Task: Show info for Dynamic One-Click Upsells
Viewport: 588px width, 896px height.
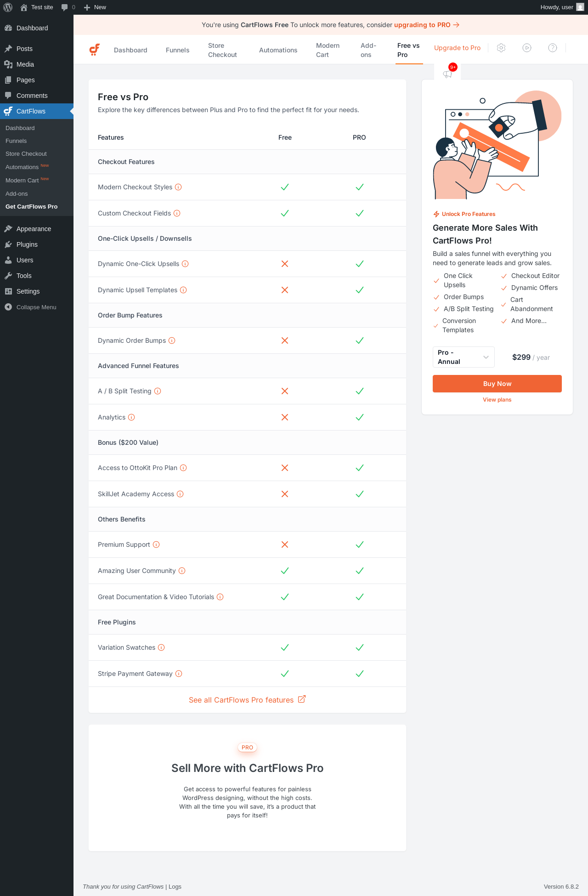Action: (x=185, y=264)
